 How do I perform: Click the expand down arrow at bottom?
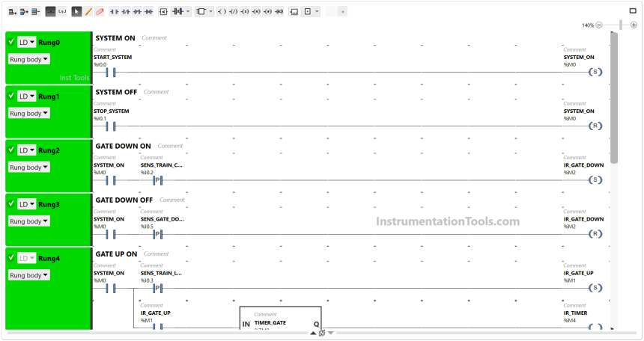click(331, 334)
